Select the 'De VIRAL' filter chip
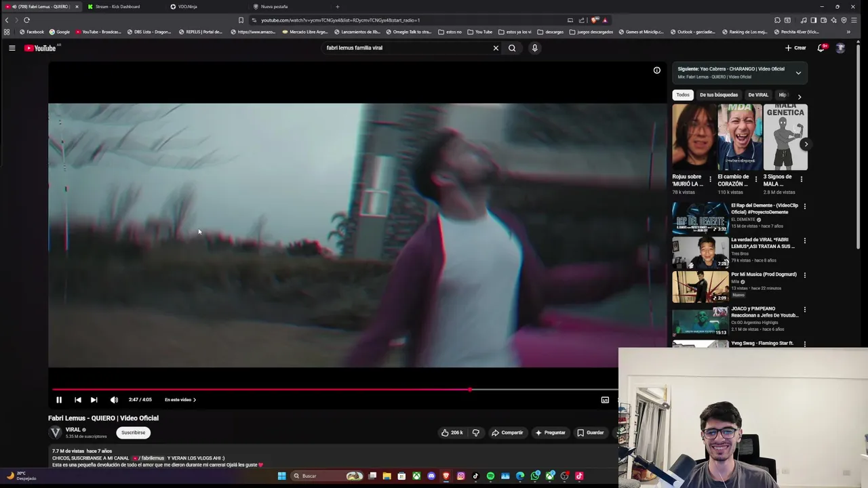Viewport: 868px width, 488px height. pos(757,95)
